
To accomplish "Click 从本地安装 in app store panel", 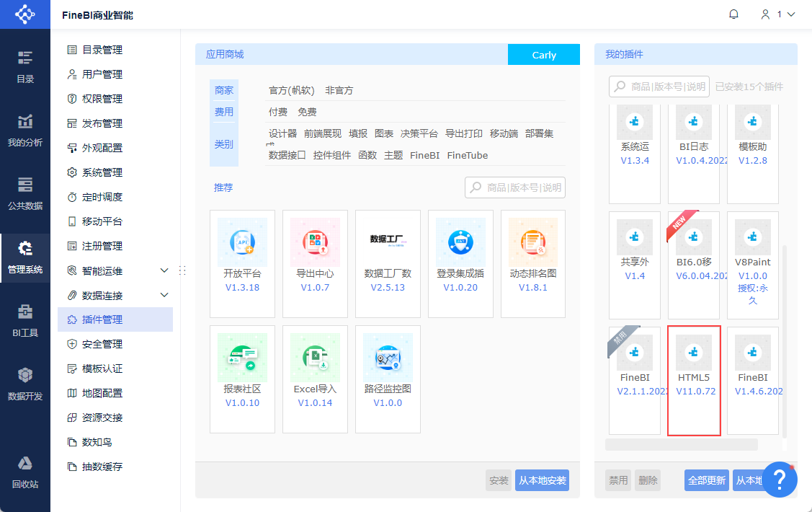I will coord(543,480).
